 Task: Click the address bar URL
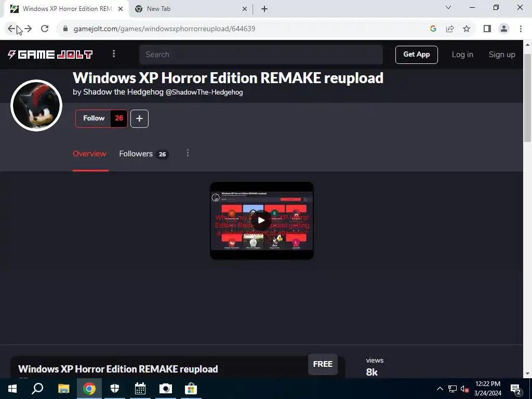click(x=165, y=29)
